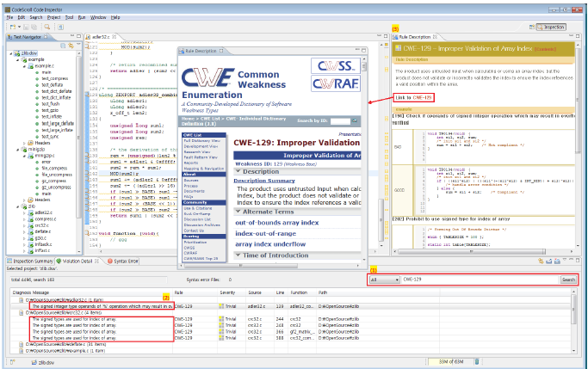Open the Window menu
Image resolution: width=588 pixels, height=369 pixels.
(98, 17)
